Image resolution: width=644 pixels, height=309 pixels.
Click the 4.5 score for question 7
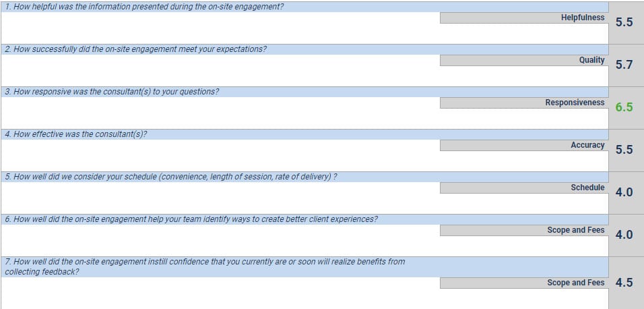(624, 283)
